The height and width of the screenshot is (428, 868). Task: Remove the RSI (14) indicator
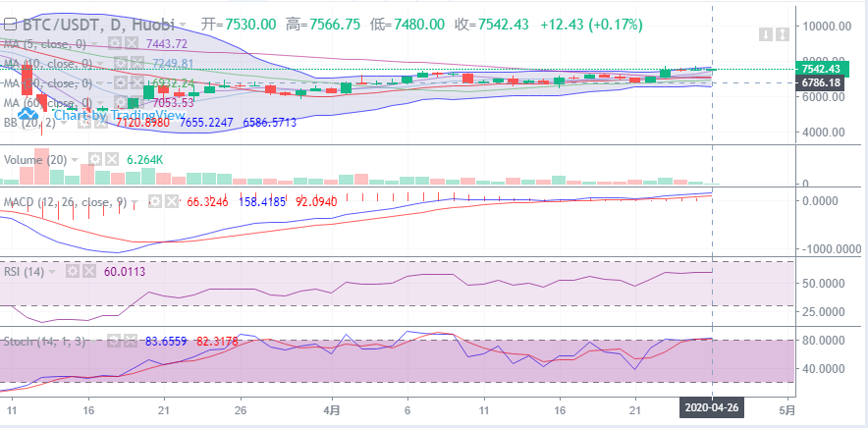point(89,271)
